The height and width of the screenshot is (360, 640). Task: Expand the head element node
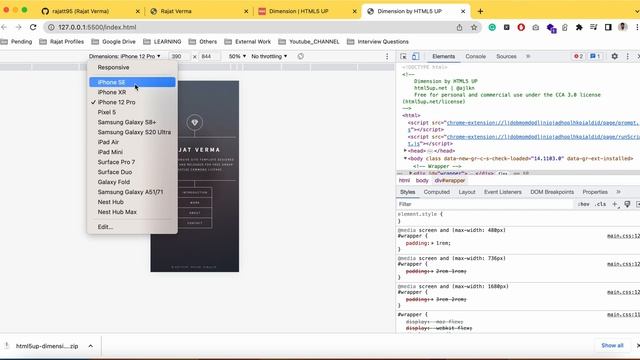(405, 151)
